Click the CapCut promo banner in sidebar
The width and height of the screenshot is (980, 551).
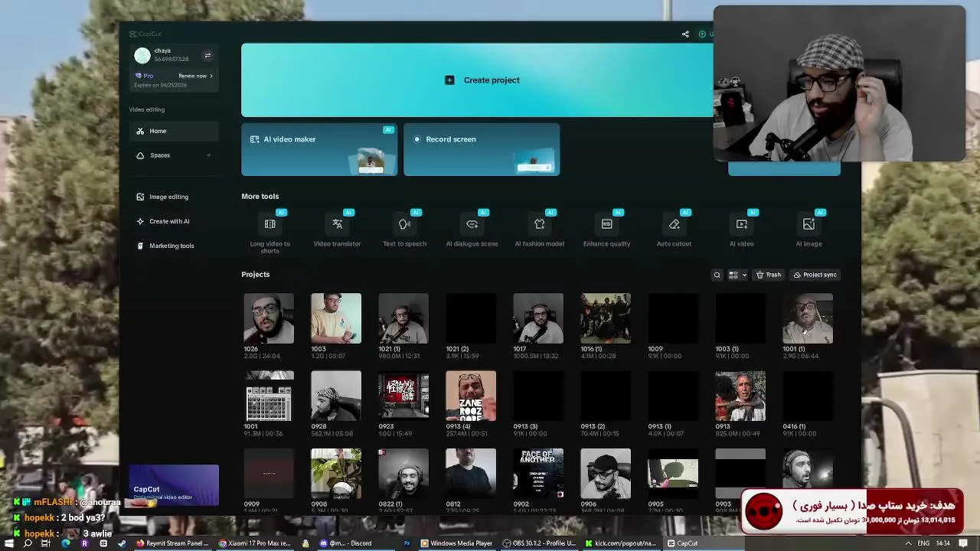pos(174,485)
